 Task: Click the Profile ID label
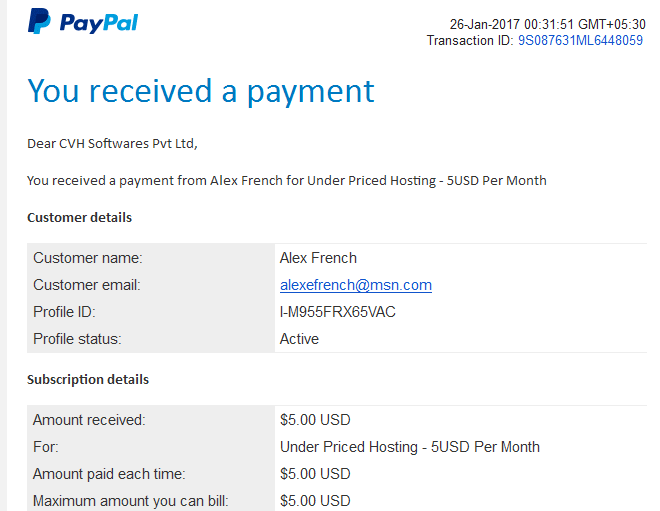tap(64, 312)
